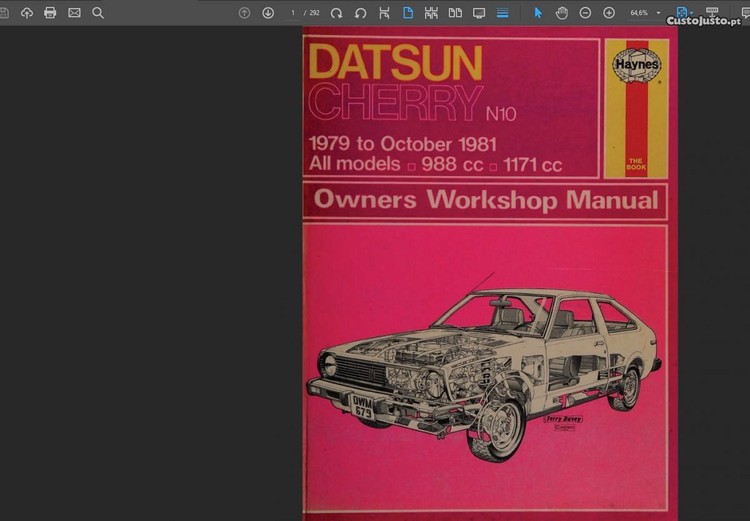
Task: Go to the next page arrow
Action: 268,13
